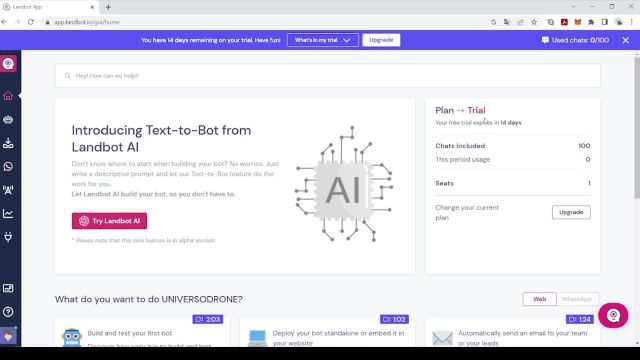Play the 2:03 video badge
The image size is (640, 360).
tap(208, 319)
